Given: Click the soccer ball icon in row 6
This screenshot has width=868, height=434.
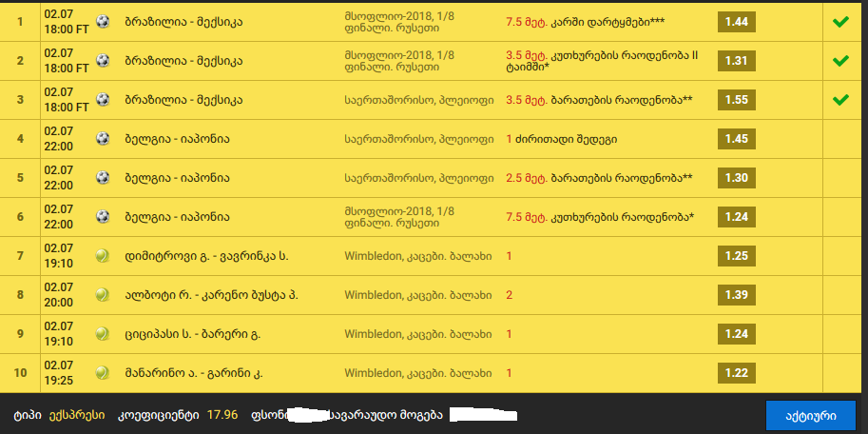Looking at the screenshot, I should click(x=103, y=217).
